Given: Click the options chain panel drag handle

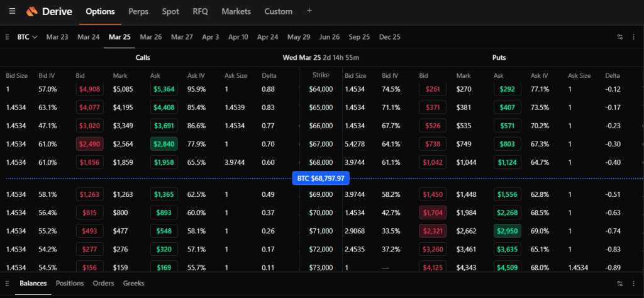Looking at the screenshot, I should [7, 37].
